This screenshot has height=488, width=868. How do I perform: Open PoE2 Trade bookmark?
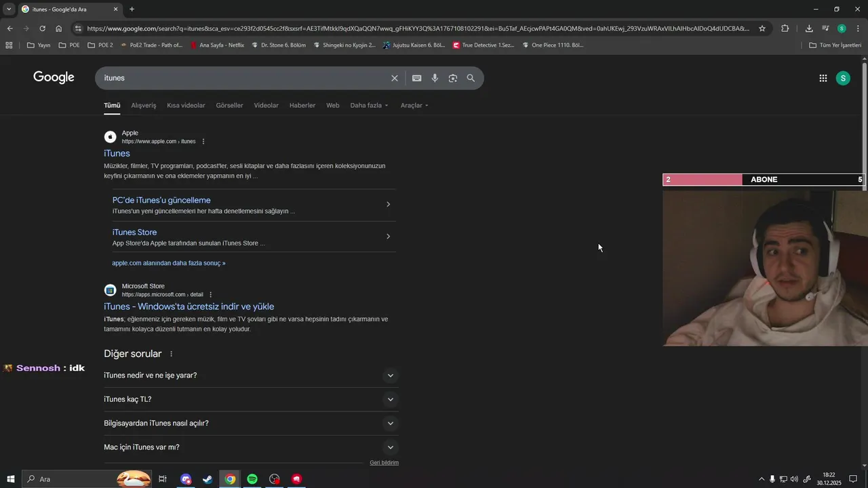pyautogui.click(x=151, y=45)
